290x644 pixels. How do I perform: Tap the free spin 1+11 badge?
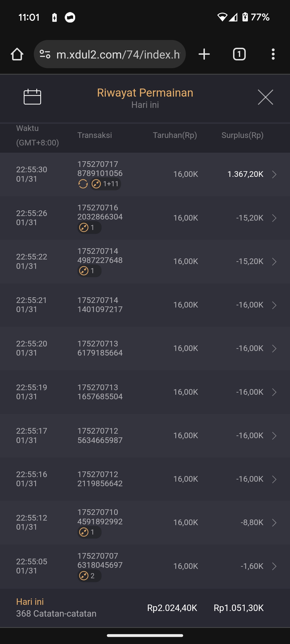pyautogui.click(x=106, y=184)
